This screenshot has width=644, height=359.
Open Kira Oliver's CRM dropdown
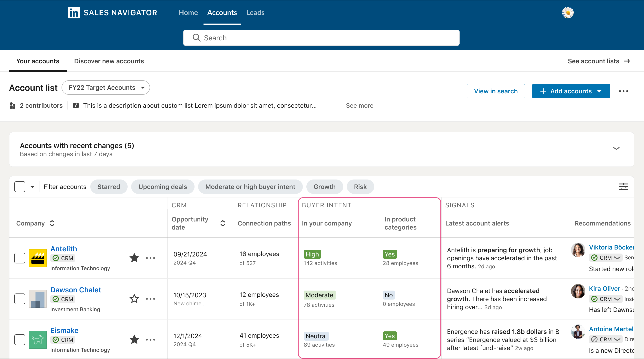point(606,299)
